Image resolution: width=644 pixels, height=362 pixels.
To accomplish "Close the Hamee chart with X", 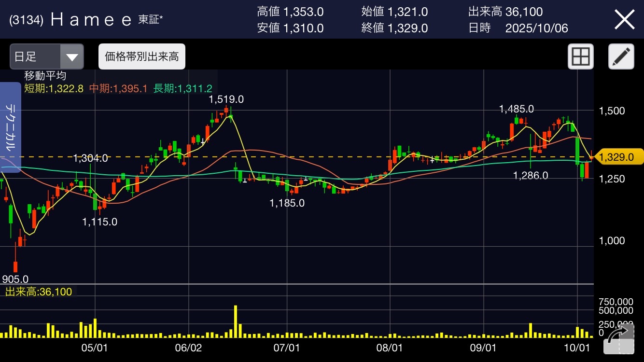I will 624,20.
